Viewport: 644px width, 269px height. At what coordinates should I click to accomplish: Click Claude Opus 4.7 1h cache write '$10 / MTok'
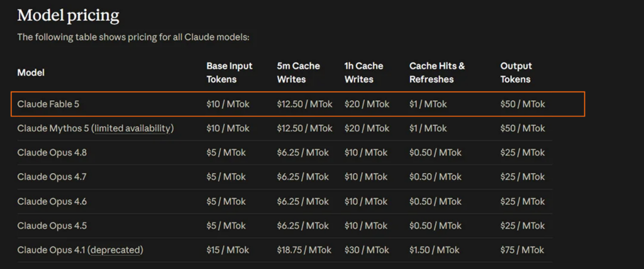point(365,177)
